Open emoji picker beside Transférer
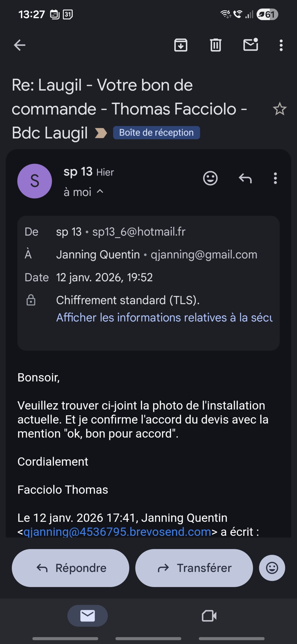The image size is (297, 644). (x=272, y=568)
